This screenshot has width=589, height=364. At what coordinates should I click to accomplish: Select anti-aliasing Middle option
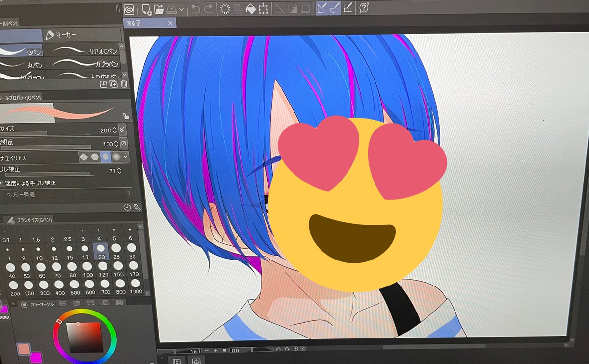point(105,157)
